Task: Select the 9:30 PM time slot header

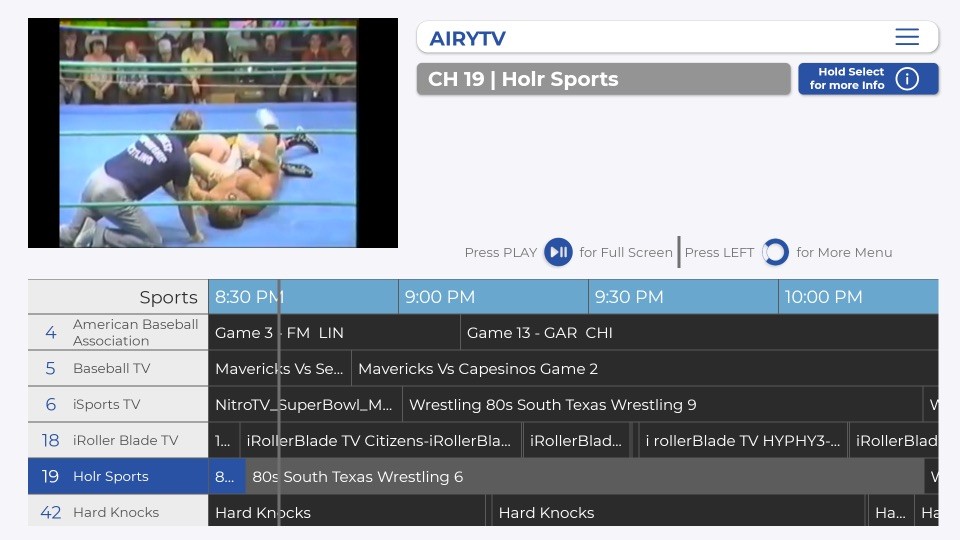Action: pyautogui.click(x=683, y=297)
